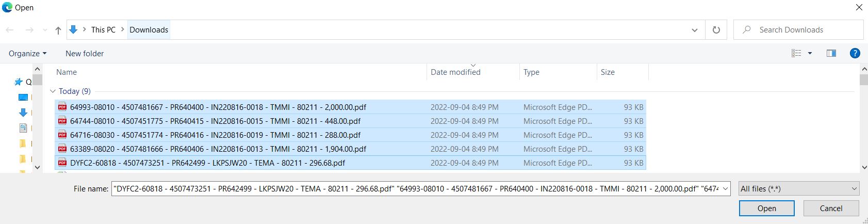
Task: Click PDF icon of 64716-08030 file
Action: (62, 135)
